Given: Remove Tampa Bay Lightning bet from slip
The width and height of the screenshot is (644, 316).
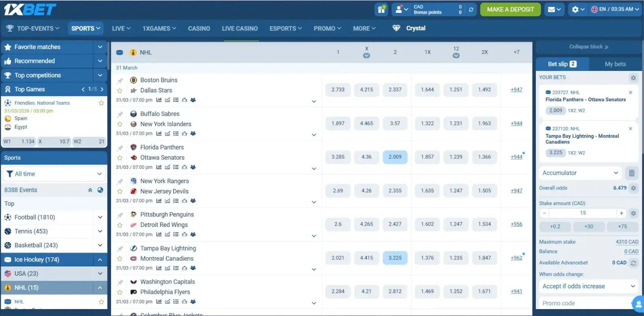Looking at the screenshot, I should pos(630,129).
